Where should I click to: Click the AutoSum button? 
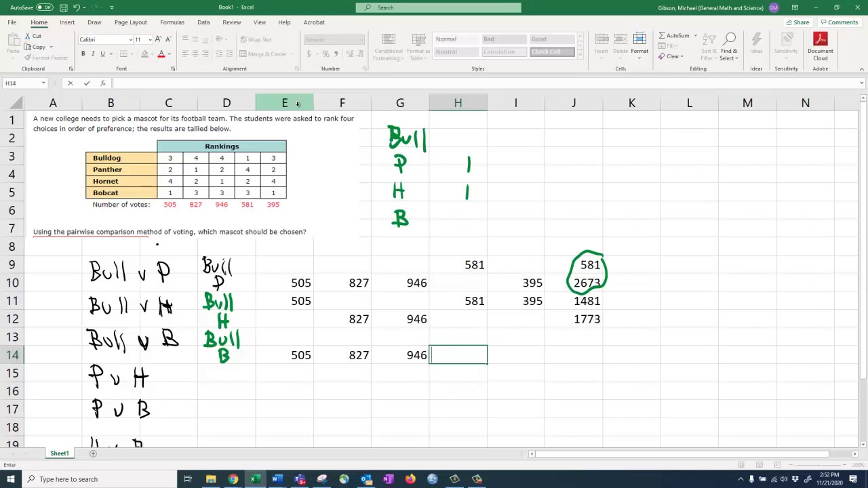coord(673,36)
